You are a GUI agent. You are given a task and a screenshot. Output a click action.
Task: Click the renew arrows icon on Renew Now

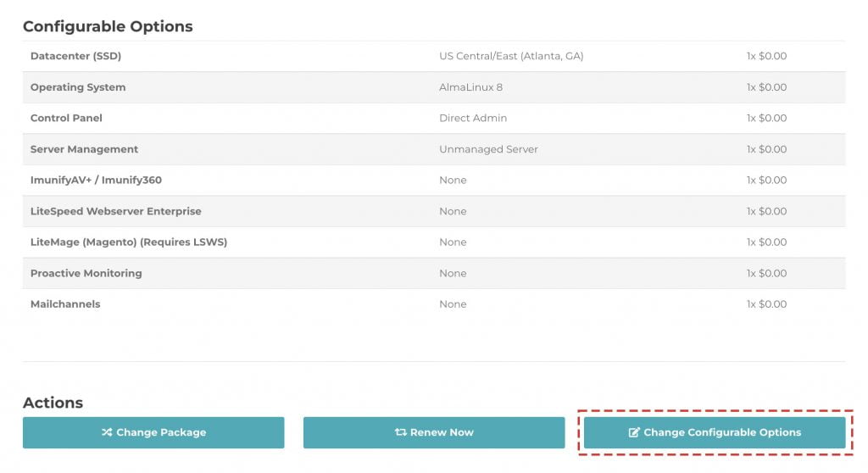tap(401, 432)
